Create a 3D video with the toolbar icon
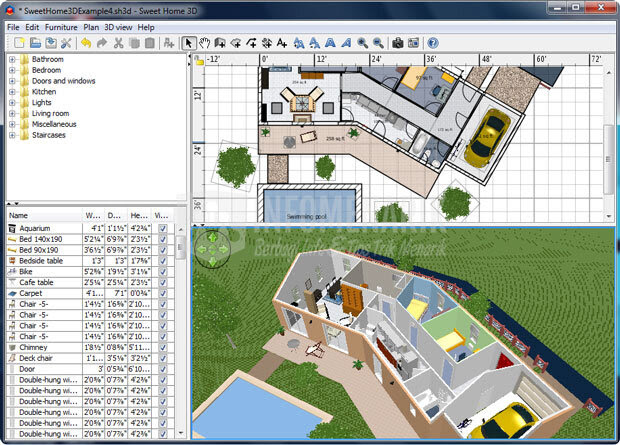This screenshot has width=620, height=445. pos(414,43)
